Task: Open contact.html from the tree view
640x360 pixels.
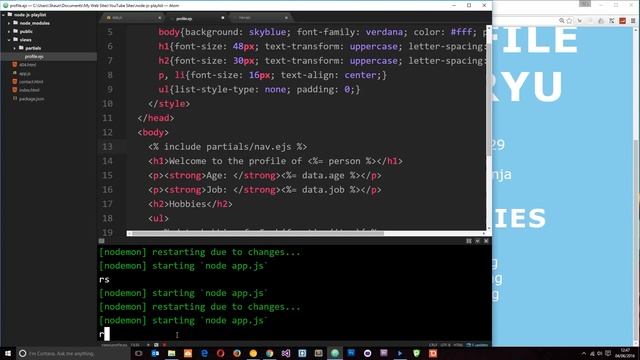Action: click(31, 82)
